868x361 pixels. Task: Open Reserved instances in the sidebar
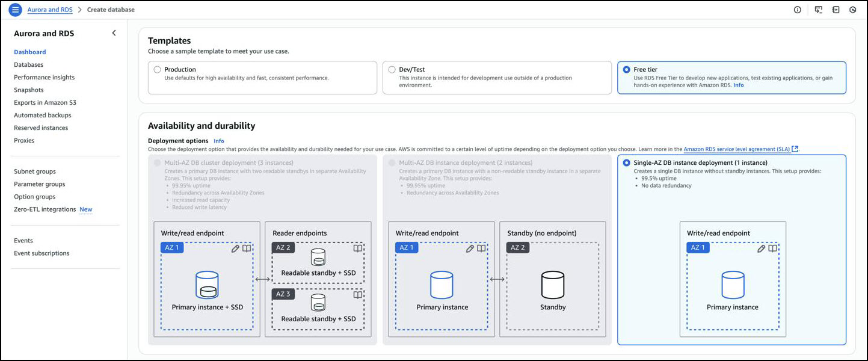41,128
